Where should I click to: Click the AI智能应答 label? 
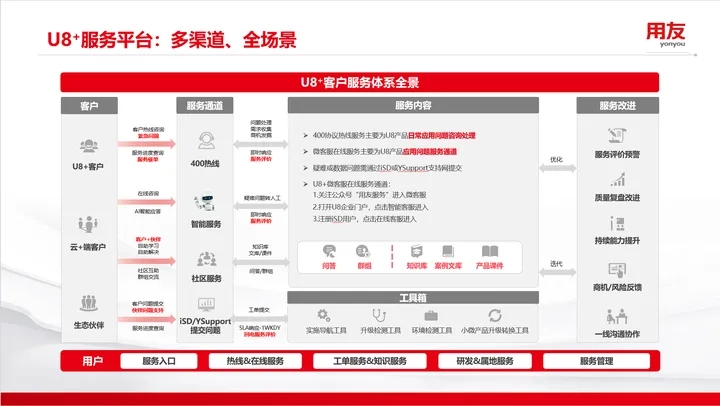148,211
